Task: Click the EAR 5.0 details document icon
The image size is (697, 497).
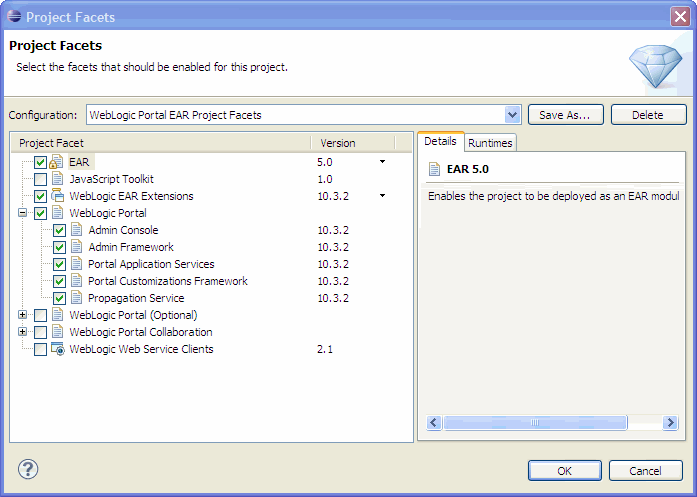Action: [x=434, y=169]
